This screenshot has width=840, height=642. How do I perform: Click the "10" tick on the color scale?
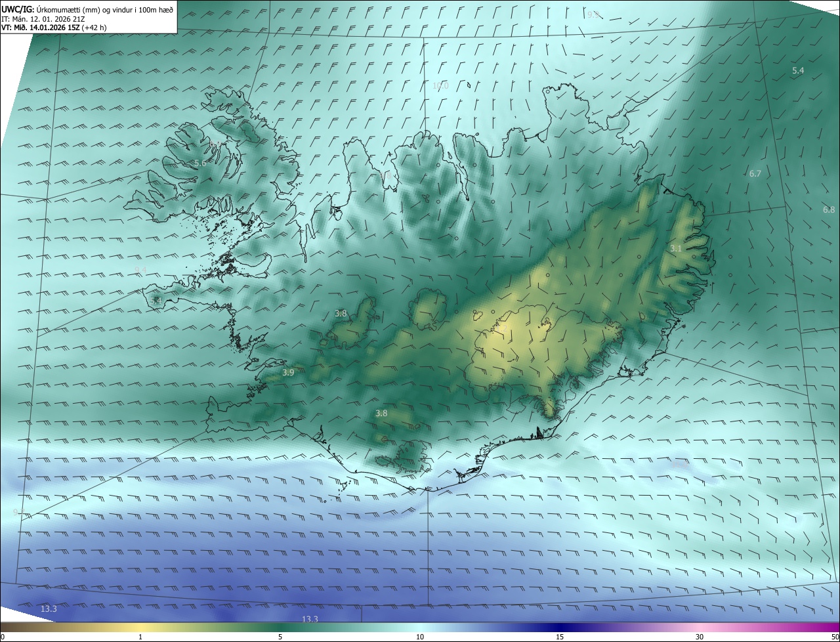pos(420,637)
